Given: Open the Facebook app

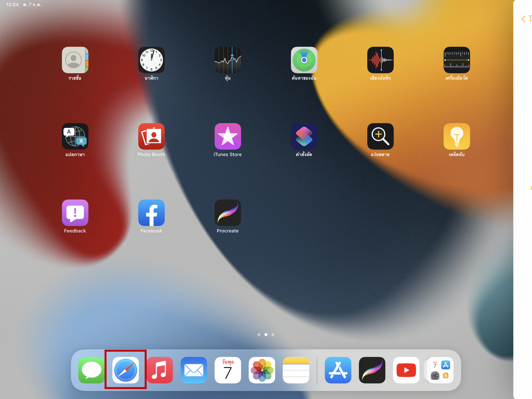Looking at the screenshot, I should pos(151,213).
